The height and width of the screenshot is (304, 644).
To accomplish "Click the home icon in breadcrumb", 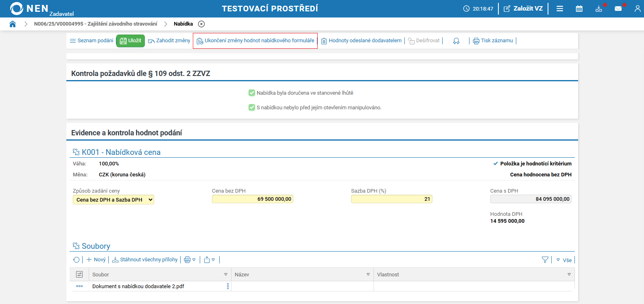I will tap(13, 24).
